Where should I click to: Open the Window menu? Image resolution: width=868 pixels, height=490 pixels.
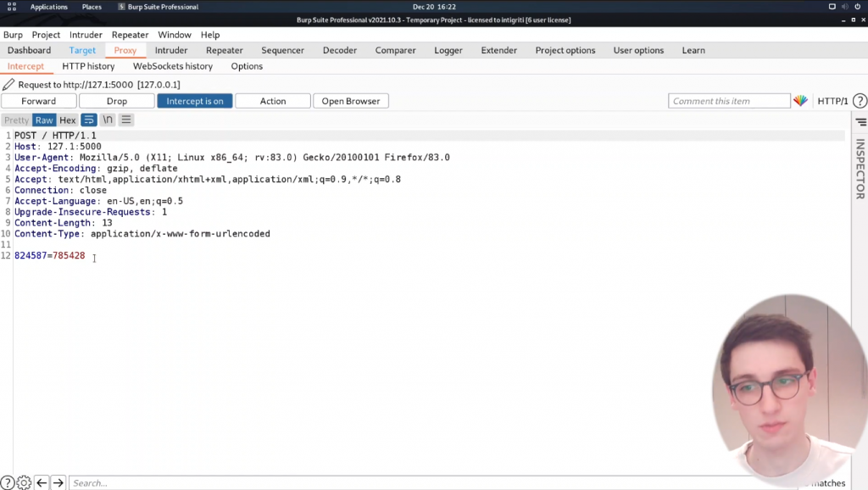[x=175, y=34]
